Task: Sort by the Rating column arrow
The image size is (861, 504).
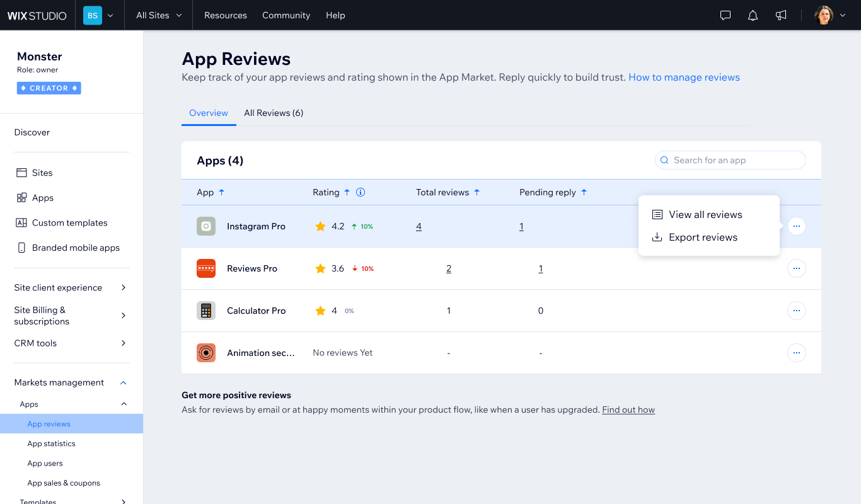Action: pyautogui.click(x=347, y=192)
